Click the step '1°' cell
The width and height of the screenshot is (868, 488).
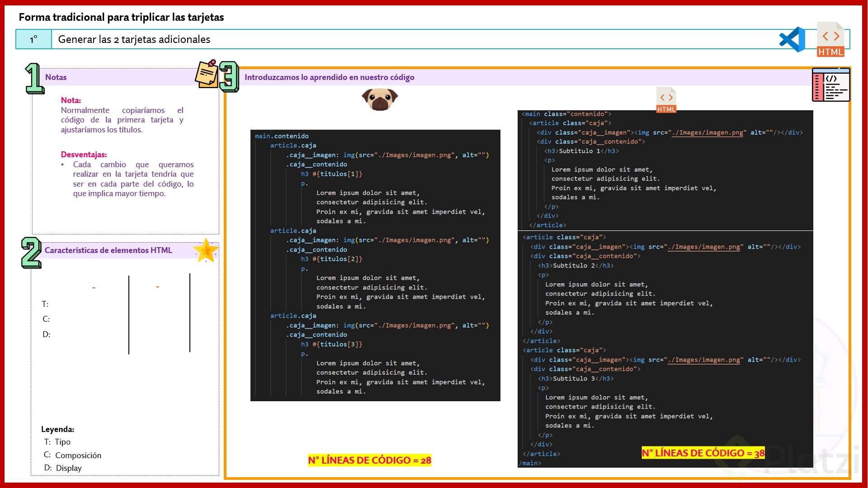34,39
